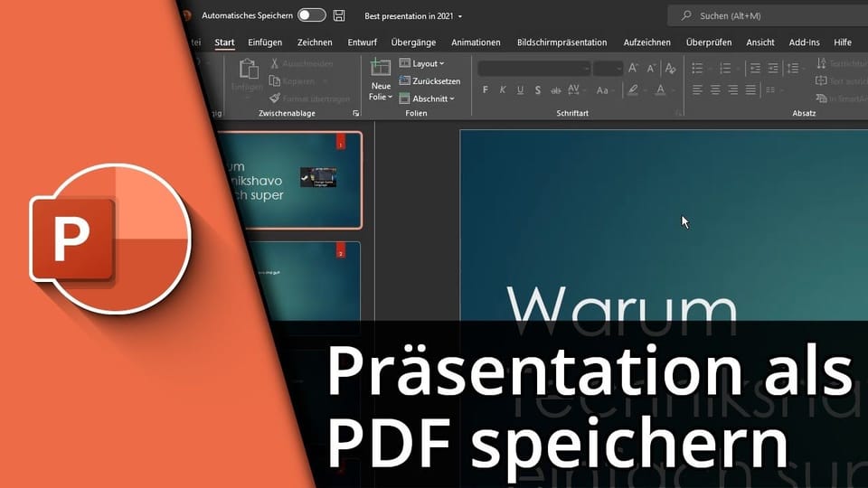Open the AV character spacing dropdown
The image size is (868, 488).
click(x=576, y=90)
